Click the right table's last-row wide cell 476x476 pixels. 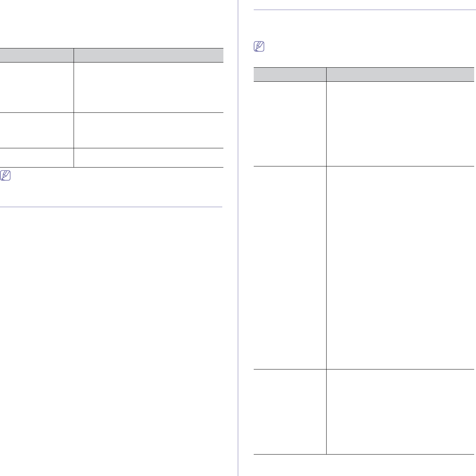[x=400, y=412]
